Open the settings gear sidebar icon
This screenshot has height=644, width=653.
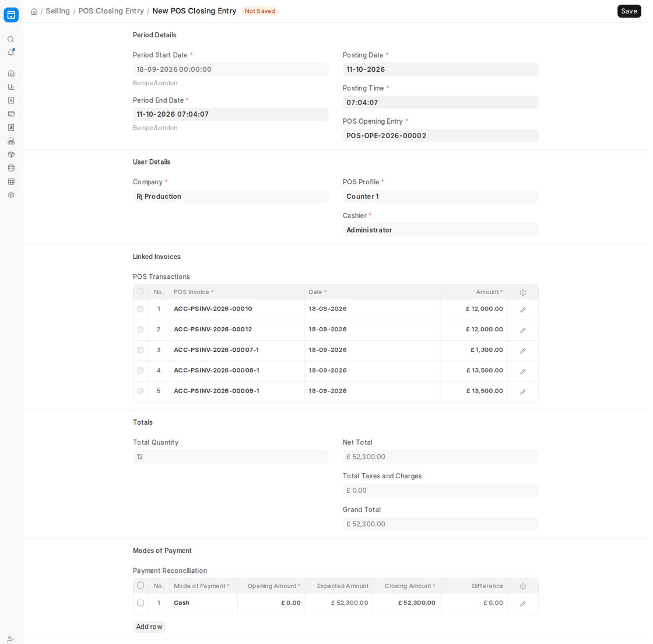click(11, 195)
